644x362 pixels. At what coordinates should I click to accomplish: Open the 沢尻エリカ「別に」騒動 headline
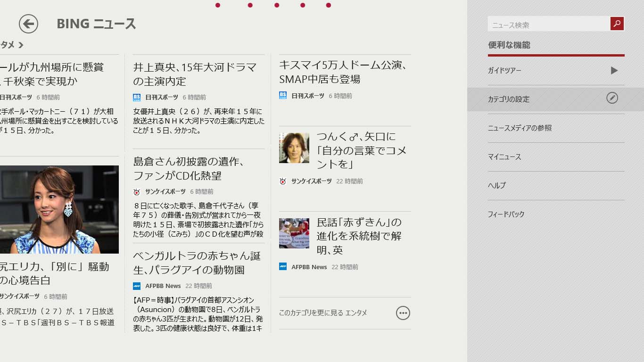coord(54,273)
